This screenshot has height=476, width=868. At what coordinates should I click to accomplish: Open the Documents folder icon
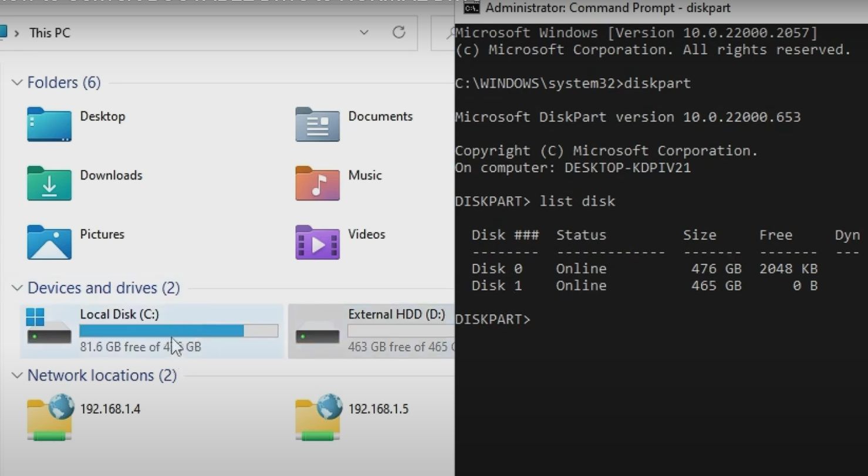[318, 124]
